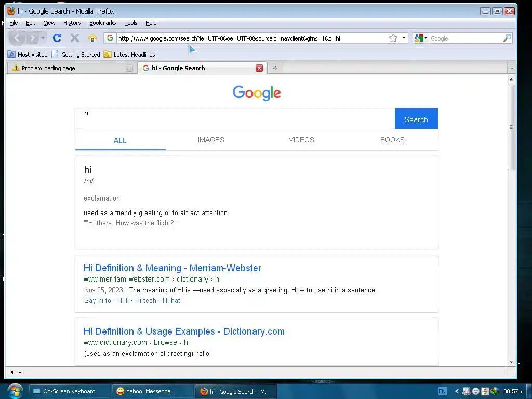The width and height of the screenshot is (532, 399).
Task: Click the magnifier in the search box
Action: [x=507, y=38]
